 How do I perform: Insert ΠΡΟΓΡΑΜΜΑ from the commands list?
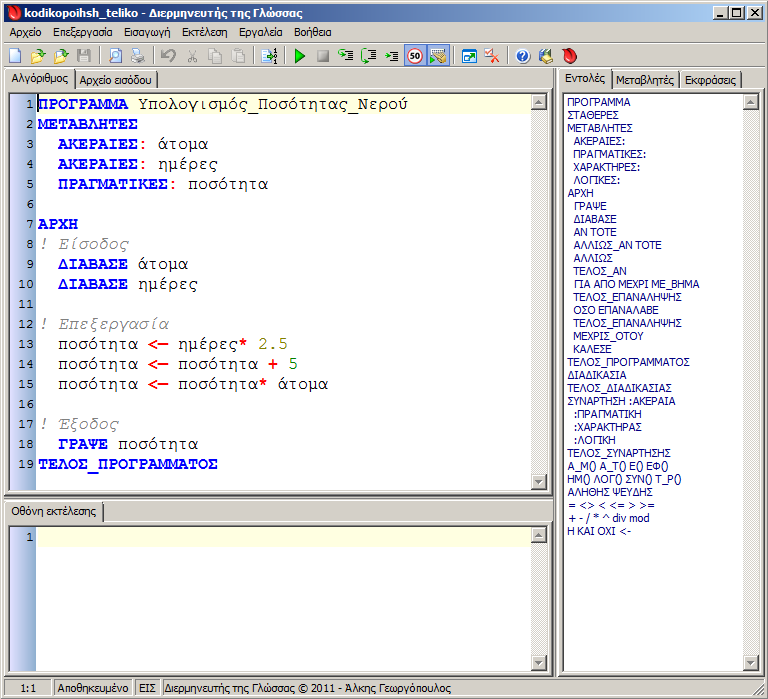599,102
